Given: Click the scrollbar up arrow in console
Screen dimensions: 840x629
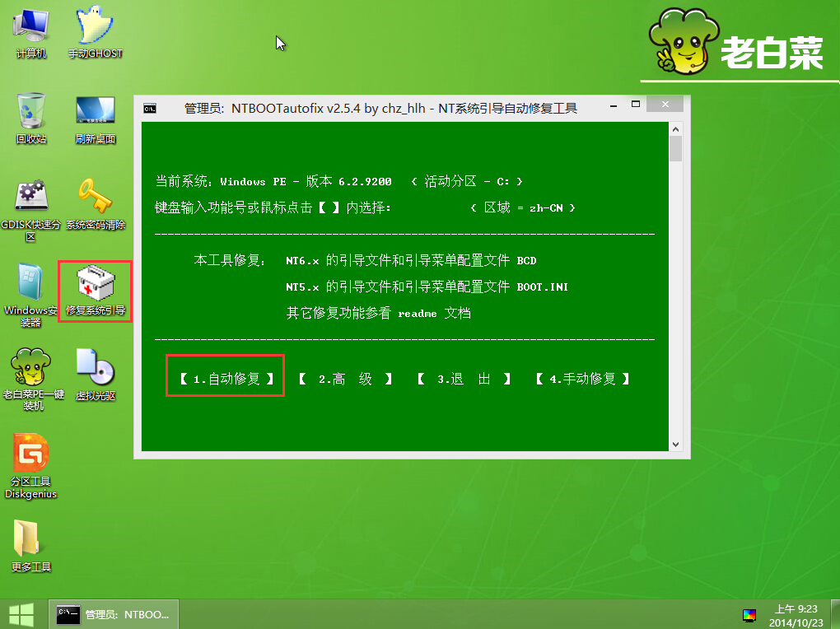Looking at the screenshot, I should click(x=675, y=129).
